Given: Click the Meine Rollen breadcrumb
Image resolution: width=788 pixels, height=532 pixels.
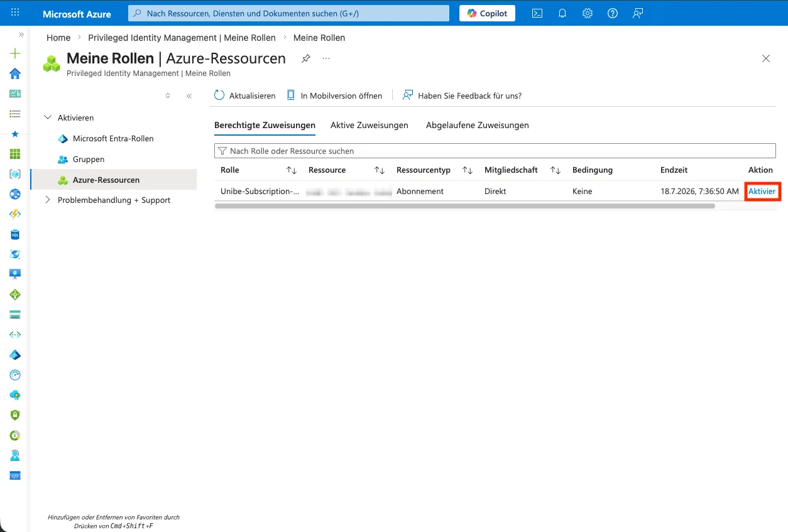Looking at the screenshot, I should [x=319, y=38].
